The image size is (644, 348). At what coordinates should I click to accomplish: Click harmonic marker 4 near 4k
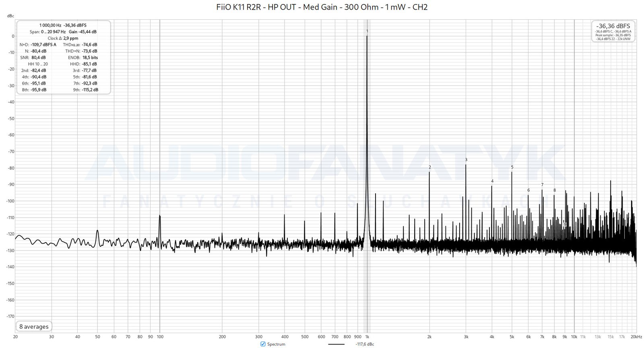(492, 181)
